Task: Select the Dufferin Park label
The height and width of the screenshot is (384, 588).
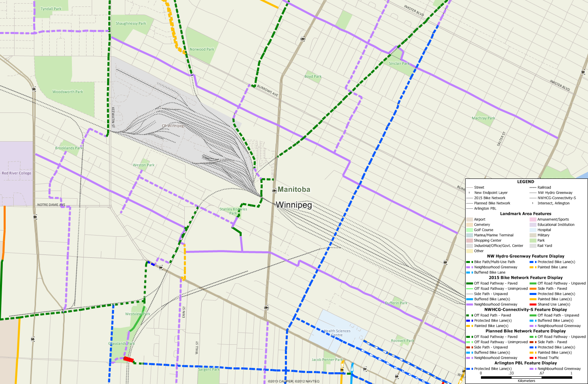Action: point(396,303)
